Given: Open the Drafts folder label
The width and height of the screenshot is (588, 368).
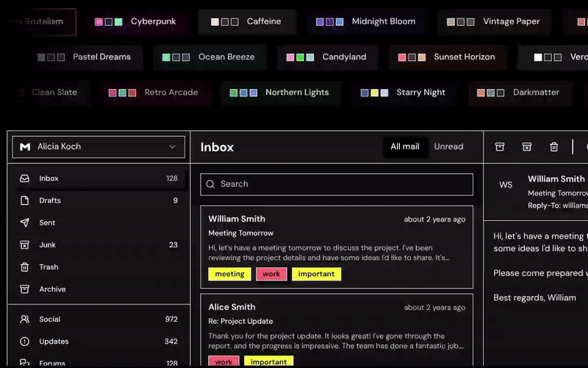Looking at the screenshot, I should tap(50, 200).
